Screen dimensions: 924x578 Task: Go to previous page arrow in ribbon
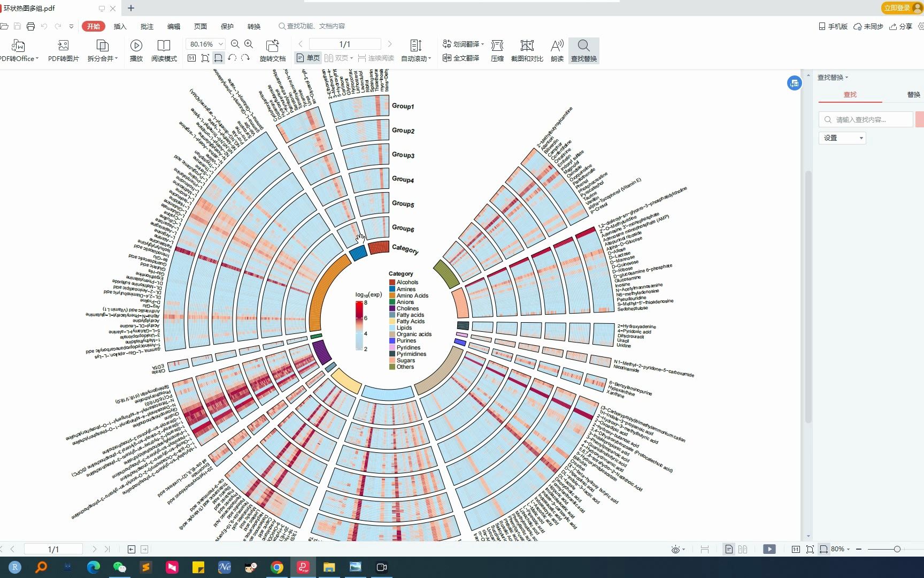pos(301,44)
